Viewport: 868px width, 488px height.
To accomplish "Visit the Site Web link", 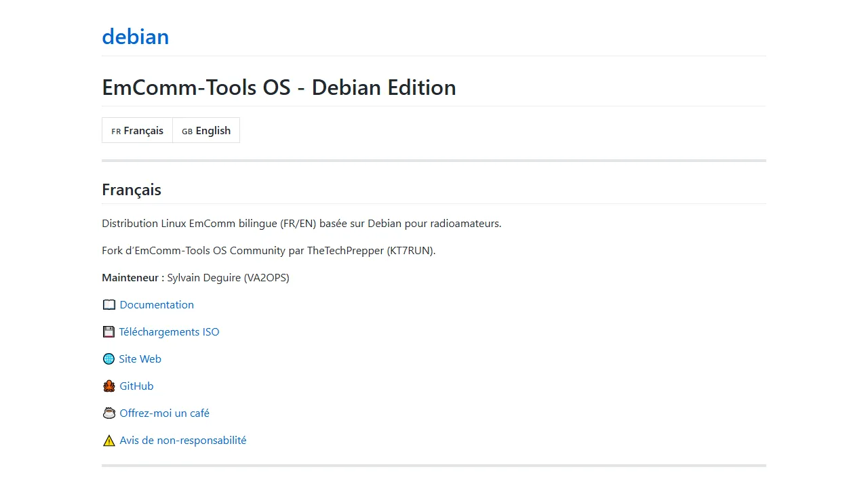I will point(140,359).
